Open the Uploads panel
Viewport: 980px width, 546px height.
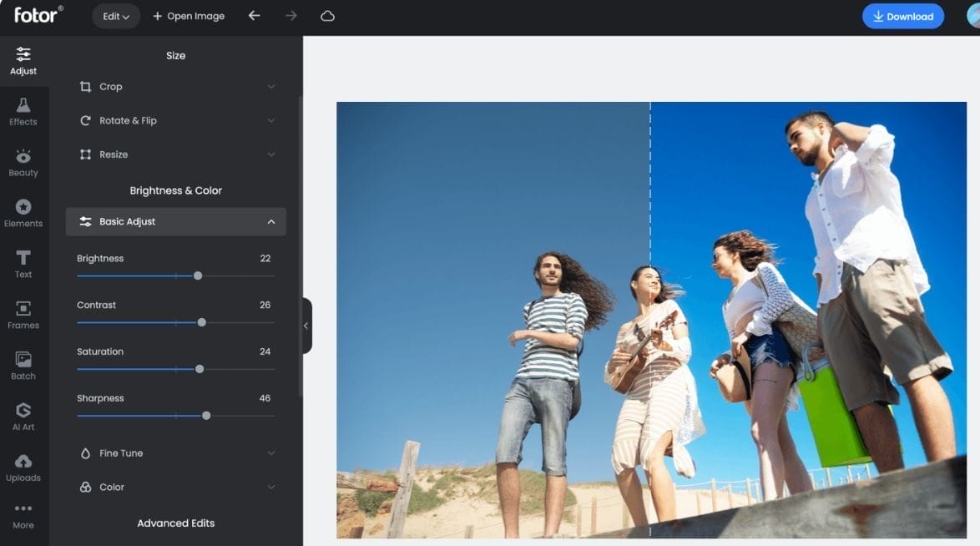pyautogui.click(x=23, y=468)
